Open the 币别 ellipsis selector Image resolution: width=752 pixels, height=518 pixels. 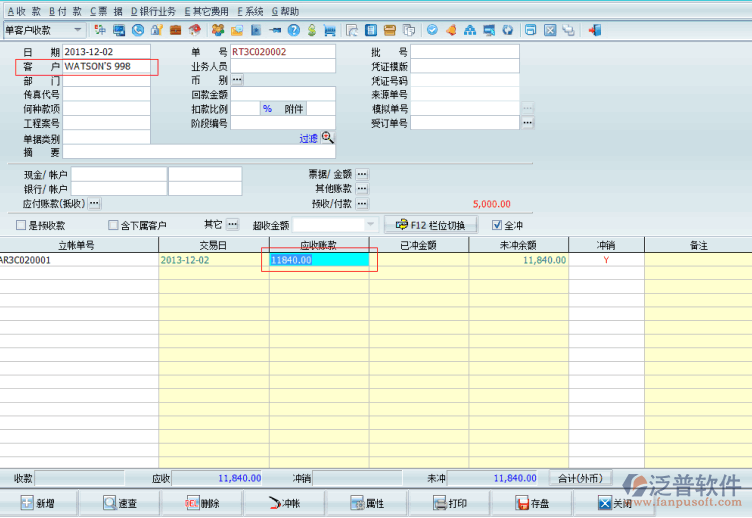click(237, 80)
